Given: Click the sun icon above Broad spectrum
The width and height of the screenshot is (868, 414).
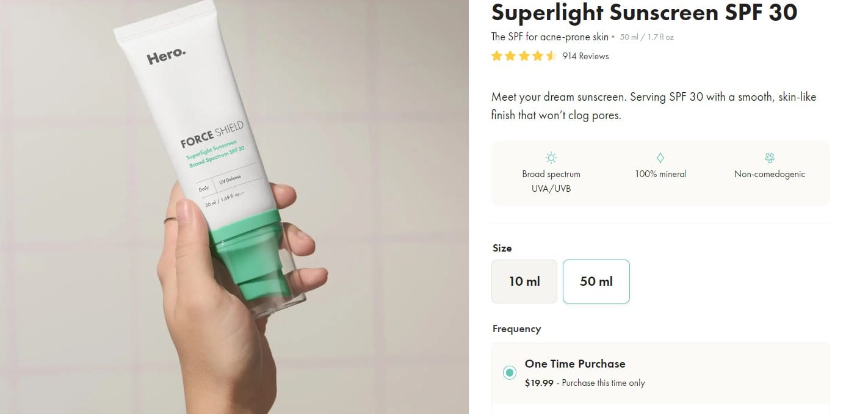Looking at the screenshot, I should 551,158.
